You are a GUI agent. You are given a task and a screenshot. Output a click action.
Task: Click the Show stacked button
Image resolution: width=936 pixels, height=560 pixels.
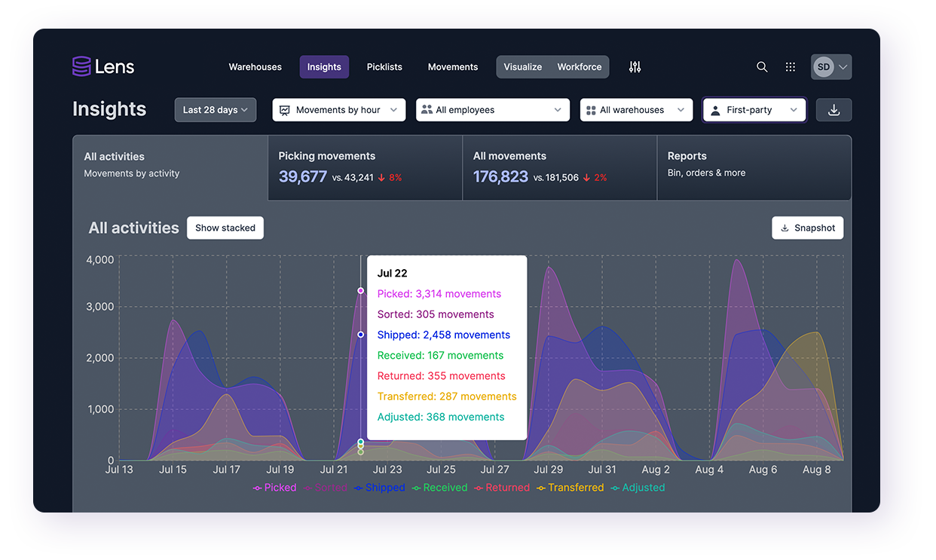(225, 228)
